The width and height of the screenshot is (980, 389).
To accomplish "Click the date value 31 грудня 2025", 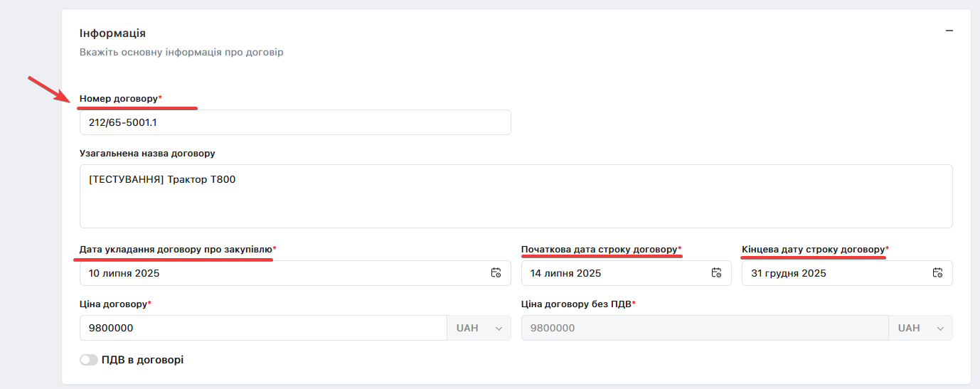I will pyautogui.click(x=789, y=273).
